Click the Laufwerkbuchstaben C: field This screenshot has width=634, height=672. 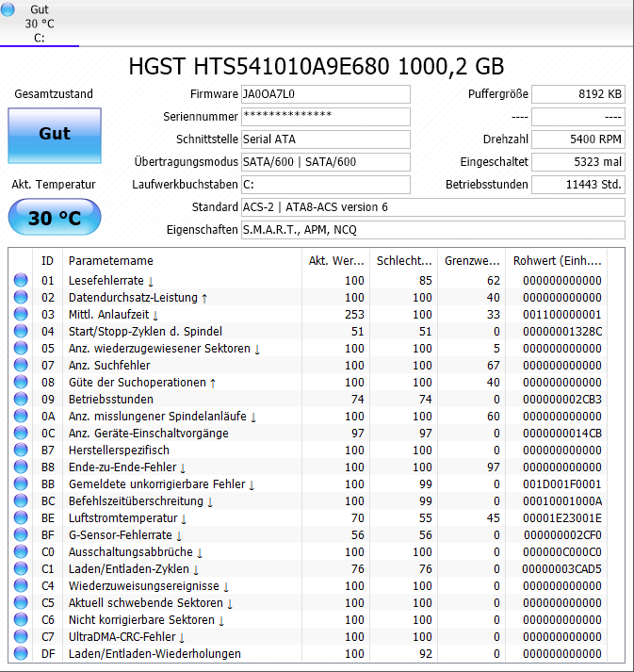pos(326,185)
